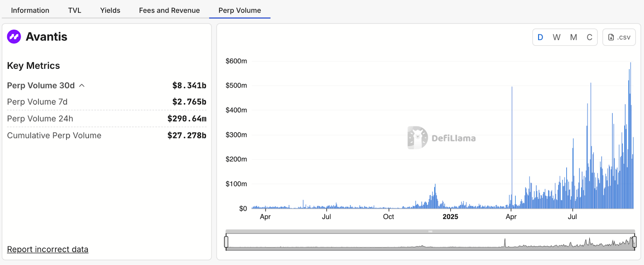Click the Report incorrect data link

(47, 249)
